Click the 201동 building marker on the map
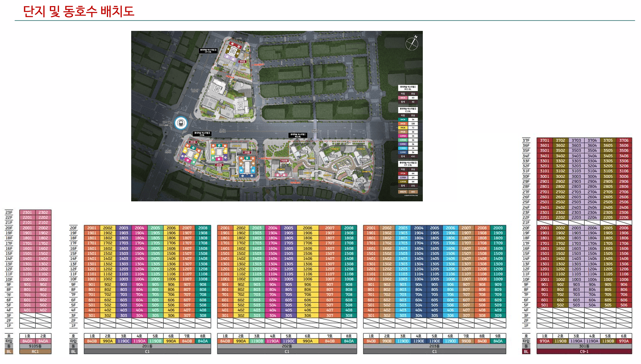This screenshot has width=641, height=364. pos(193,142)
